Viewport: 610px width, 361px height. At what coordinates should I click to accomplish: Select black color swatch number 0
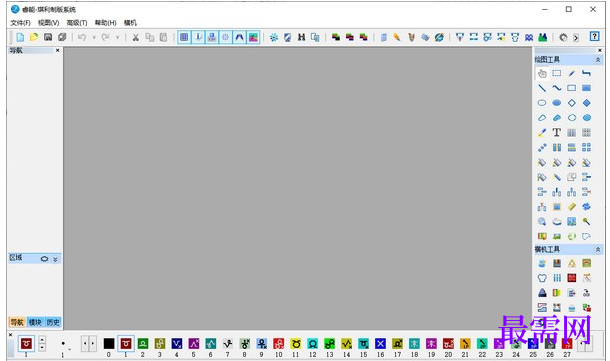coord(109,343)
